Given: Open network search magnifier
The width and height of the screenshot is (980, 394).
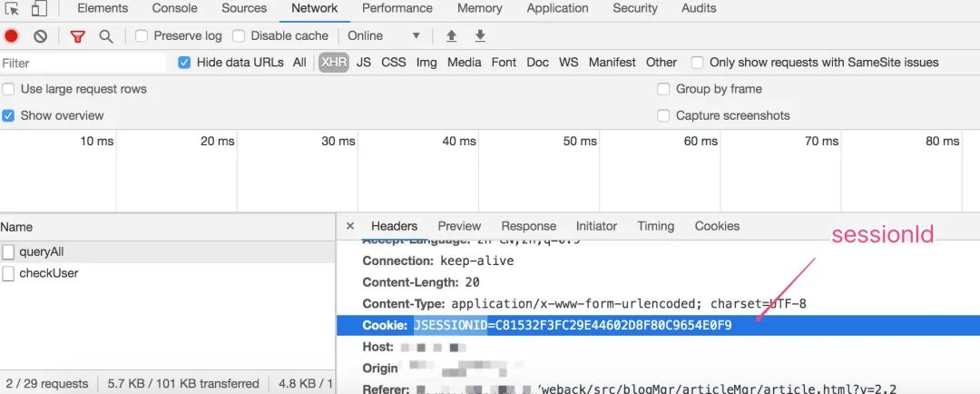Looking at the screenshot, I should (x=106, y=36).
